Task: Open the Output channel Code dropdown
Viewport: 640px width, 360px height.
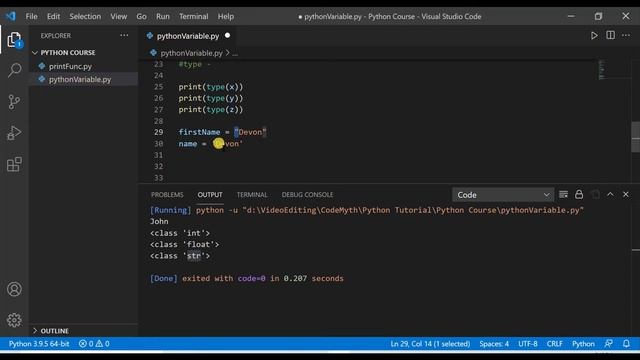Action: click(x=503, y=195)
